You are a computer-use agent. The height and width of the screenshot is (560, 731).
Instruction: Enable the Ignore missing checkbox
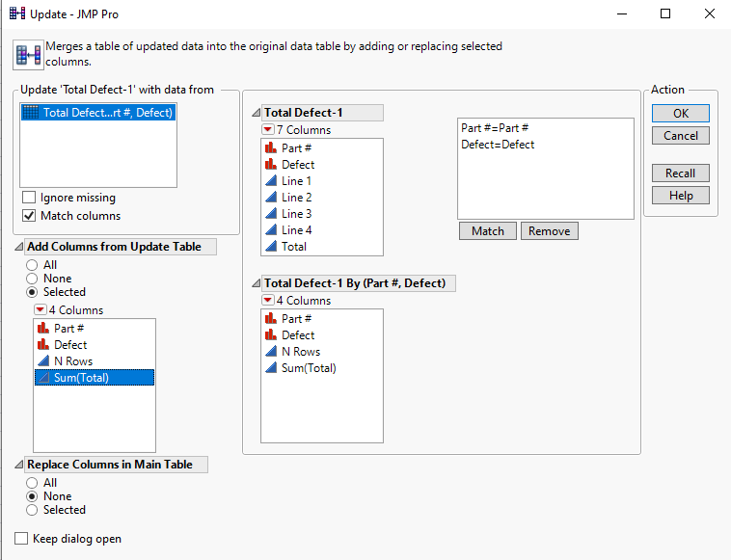click(30, 198)
